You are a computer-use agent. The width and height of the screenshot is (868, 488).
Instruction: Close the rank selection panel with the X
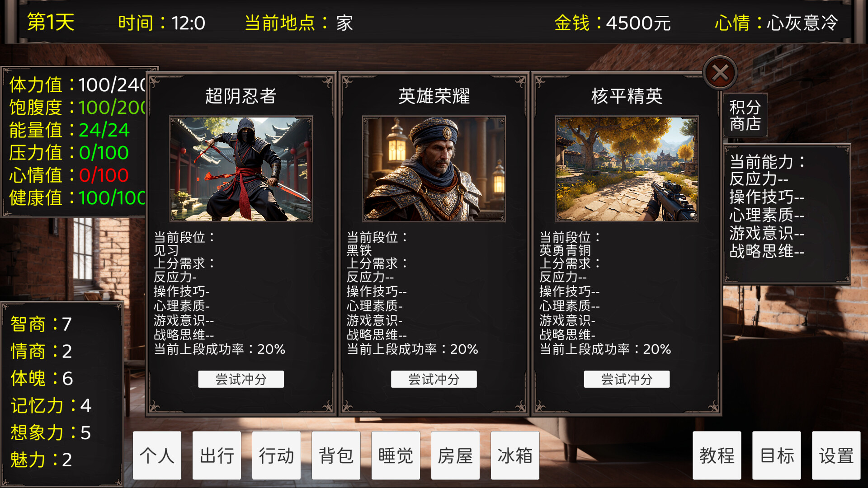tap(720, 73)
